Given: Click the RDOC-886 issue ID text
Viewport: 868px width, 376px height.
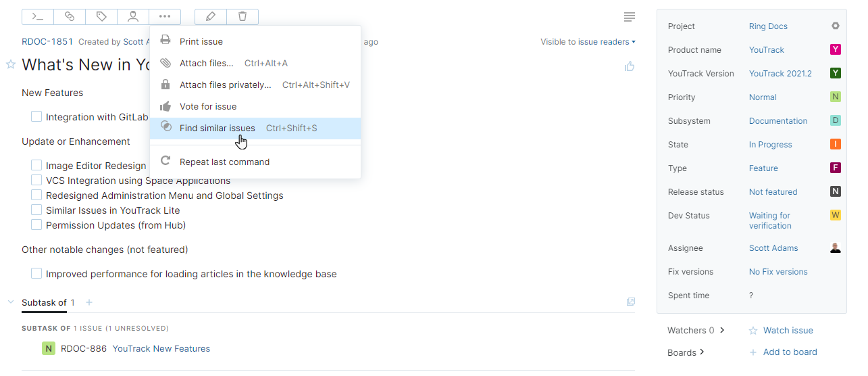Looking at the screenshot, I should pos(84,349).
